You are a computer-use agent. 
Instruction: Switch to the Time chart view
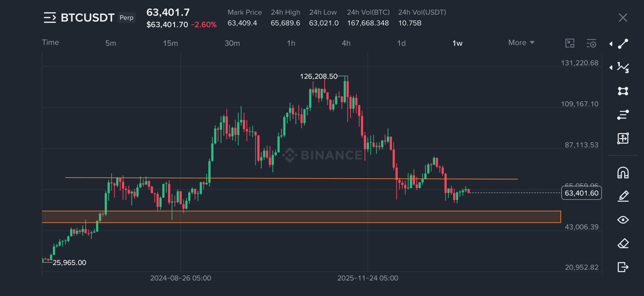click(50, 42)
